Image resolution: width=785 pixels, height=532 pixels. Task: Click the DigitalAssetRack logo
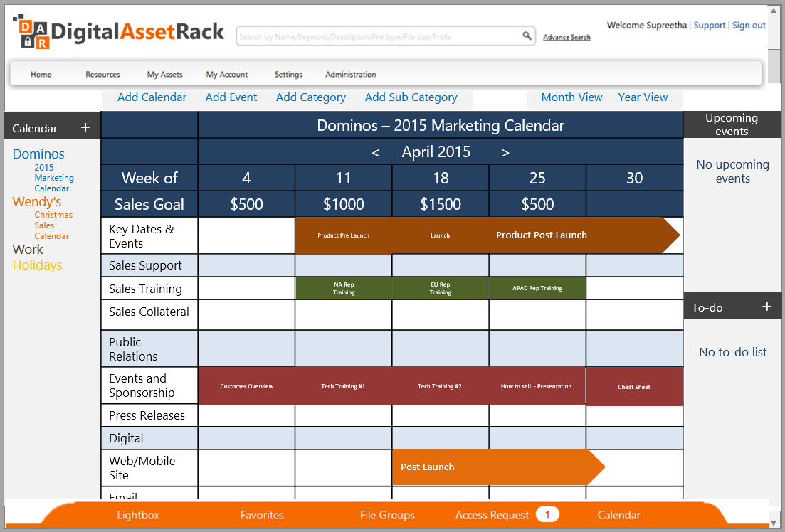[119, 32]
